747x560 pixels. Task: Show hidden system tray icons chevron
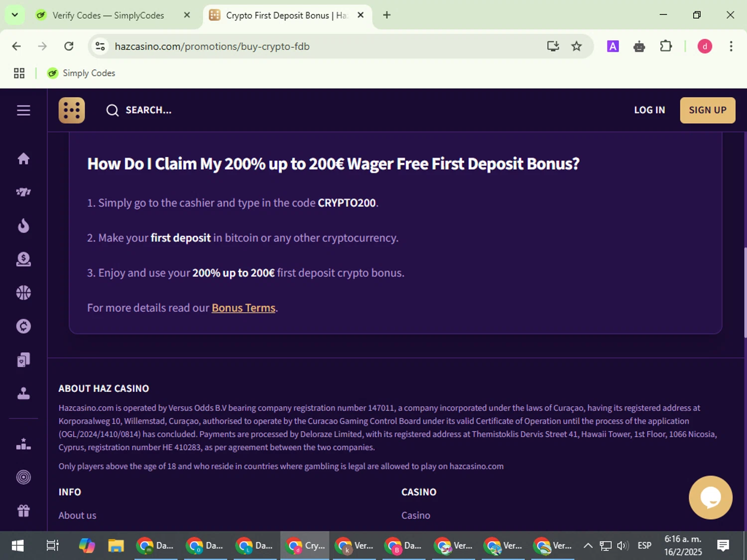pyautogui.click(x=588, y=546)
